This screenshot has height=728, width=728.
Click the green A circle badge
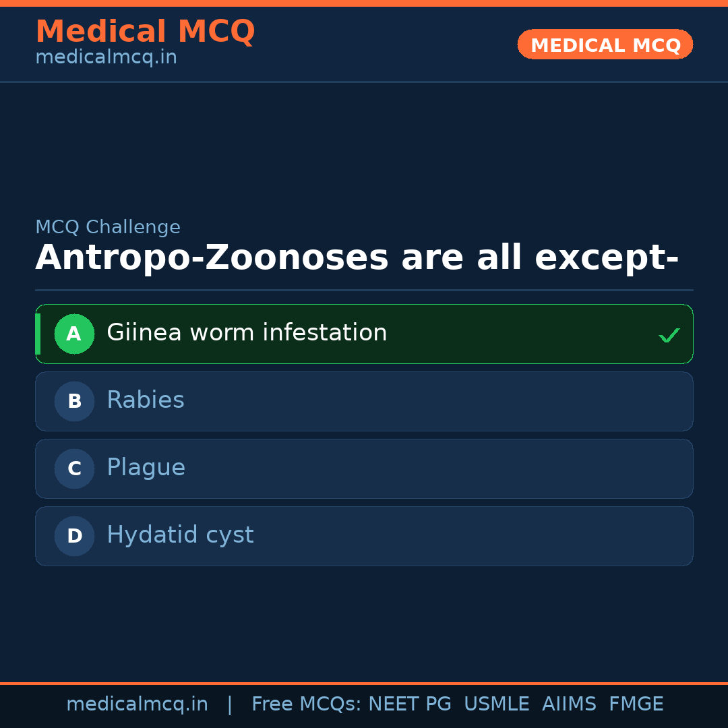click(74, 334)
